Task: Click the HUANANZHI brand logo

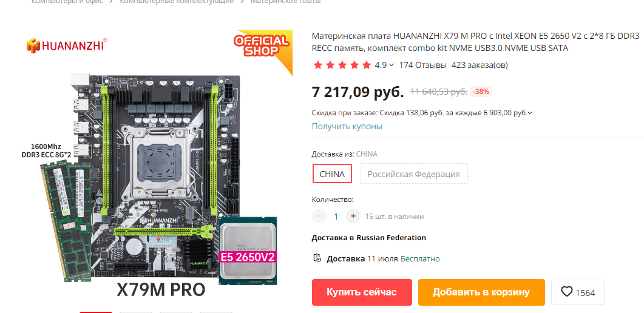Action: click(67, 45)
